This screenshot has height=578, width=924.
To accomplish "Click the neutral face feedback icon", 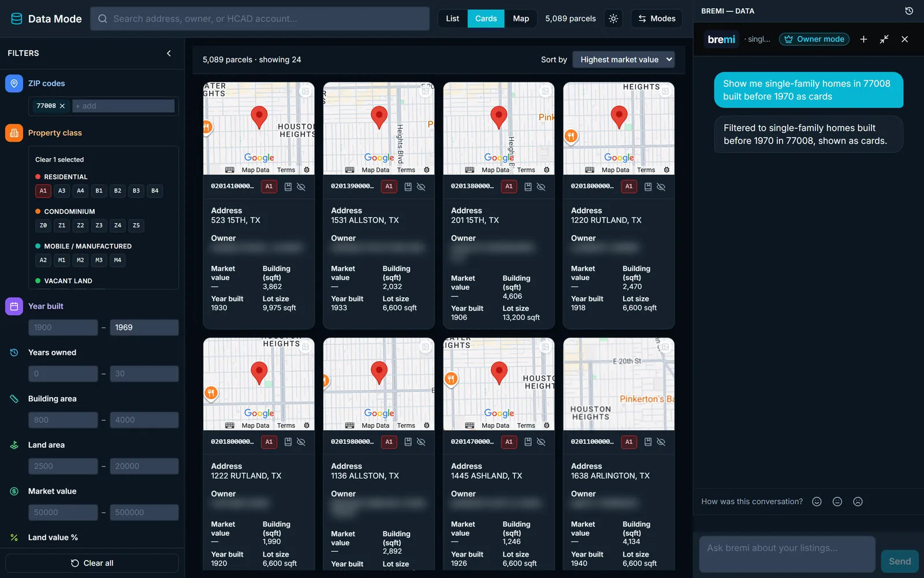I will 837,502.
